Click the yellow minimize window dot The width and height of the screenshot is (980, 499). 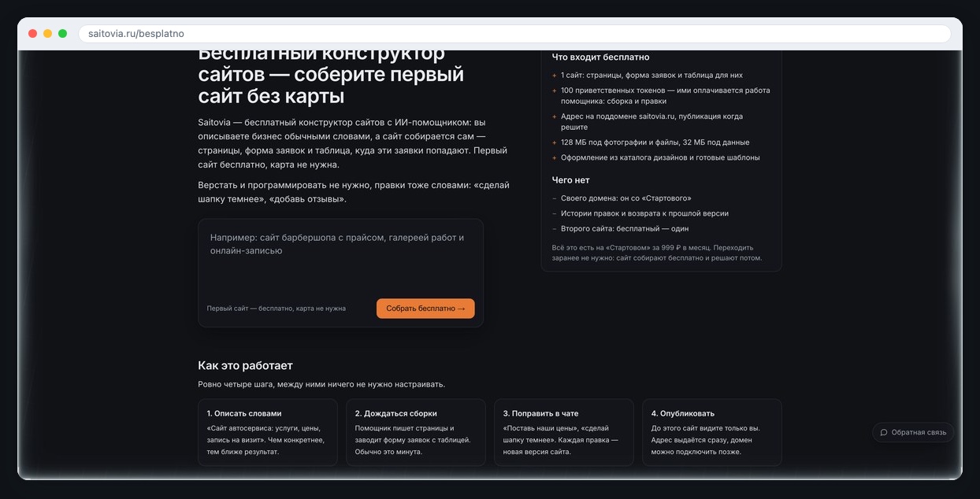(47, 34)
